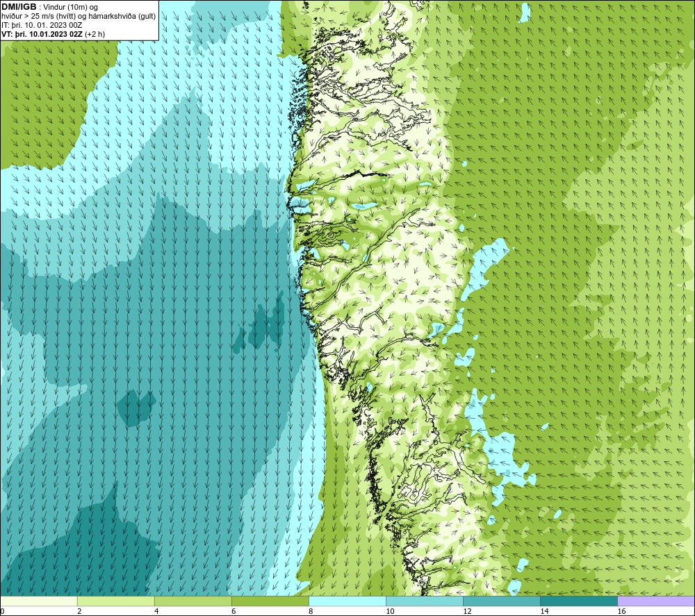Click the legend scale label '2'
This screenshot has height=616, width=695.
79,611
